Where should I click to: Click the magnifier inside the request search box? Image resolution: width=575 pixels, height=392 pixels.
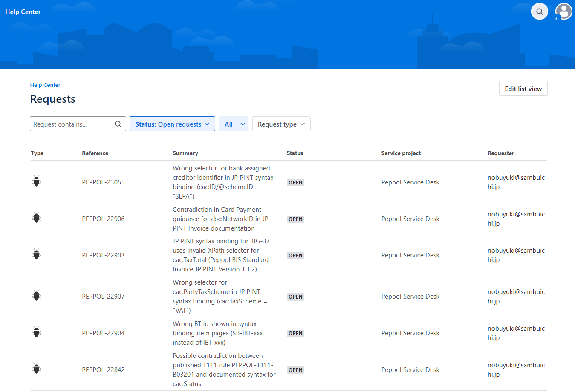[118, 124]
